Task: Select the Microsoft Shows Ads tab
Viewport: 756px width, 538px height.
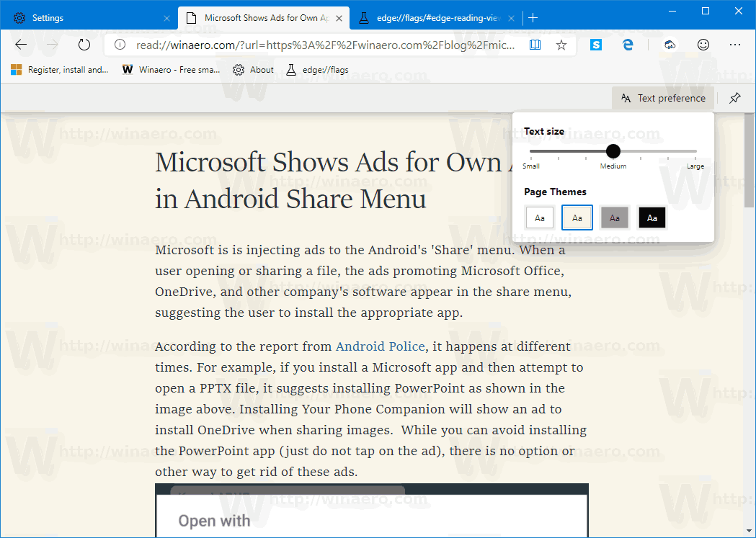Action: pos(264,18)
